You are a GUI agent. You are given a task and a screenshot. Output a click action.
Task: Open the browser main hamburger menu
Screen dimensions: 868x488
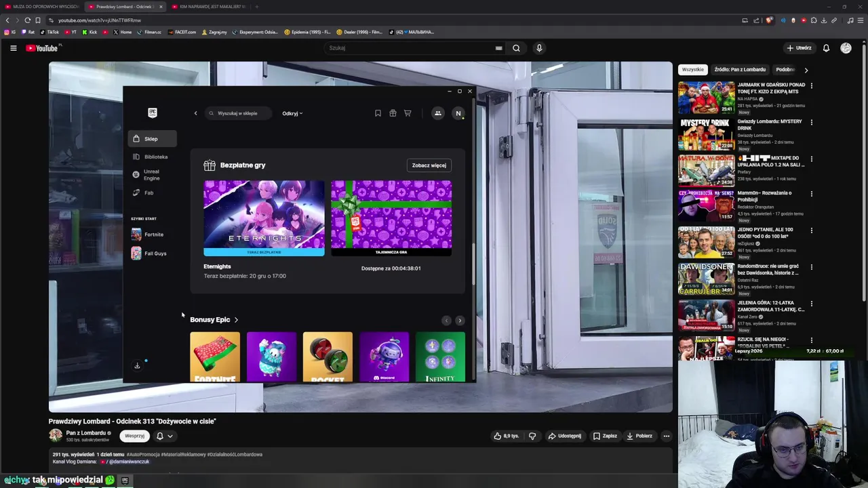(860, 20)
